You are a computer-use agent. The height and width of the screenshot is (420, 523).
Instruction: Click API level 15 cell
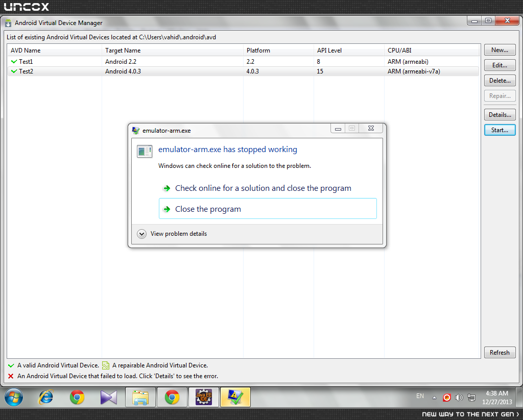pyautogui.click(x=320, y=71)
